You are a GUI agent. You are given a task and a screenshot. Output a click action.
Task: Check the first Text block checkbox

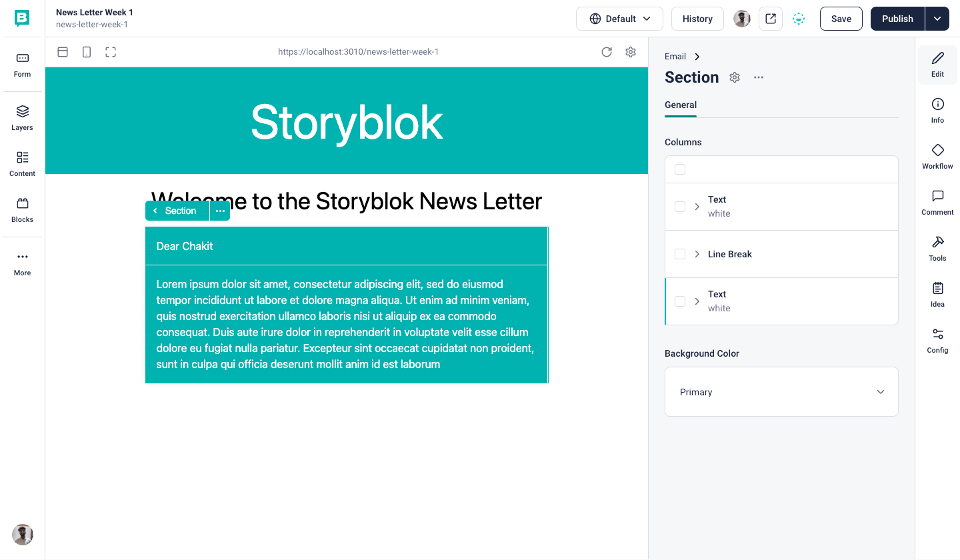[680, 207]
